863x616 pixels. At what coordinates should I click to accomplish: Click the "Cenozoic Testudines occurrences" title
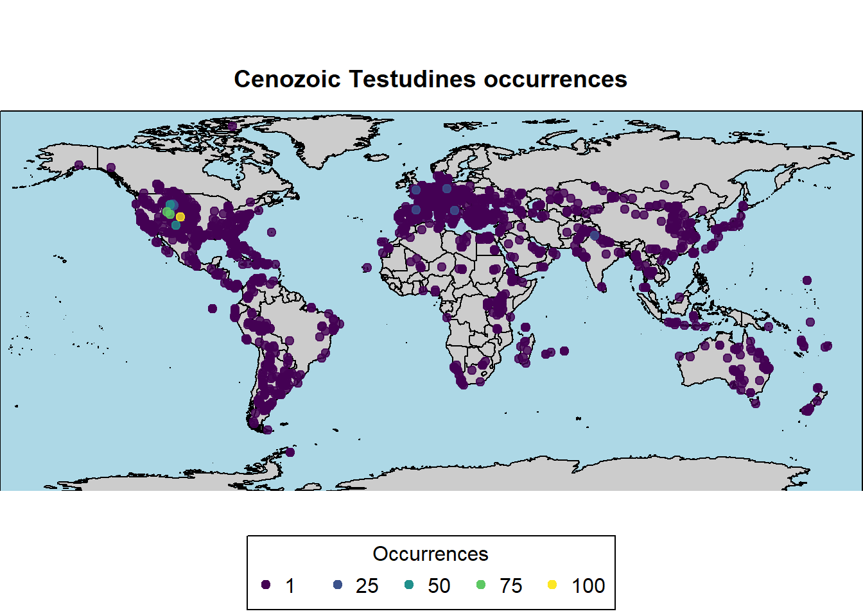point(430,79)
